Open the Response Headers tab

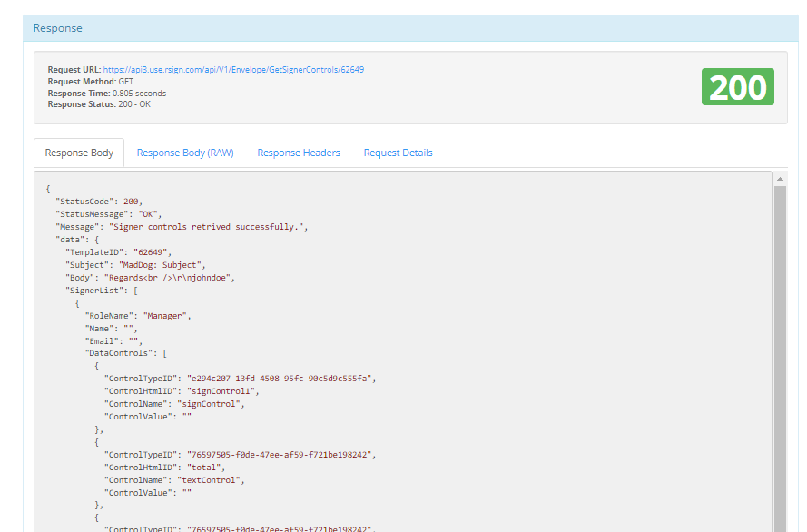(298, 152)
